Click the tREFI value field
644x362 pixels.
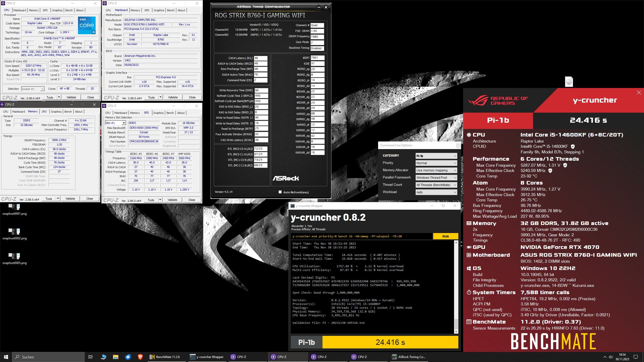[x=317, y=58]
